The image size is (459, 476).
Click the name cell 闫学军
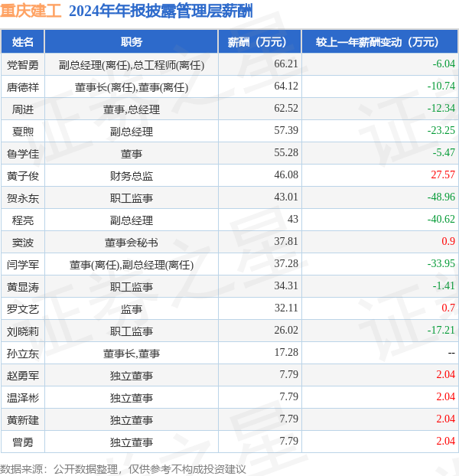click(x=23, y=265)
